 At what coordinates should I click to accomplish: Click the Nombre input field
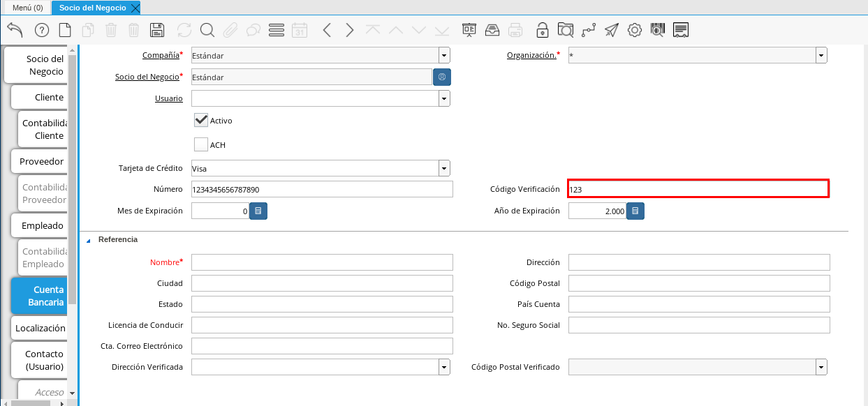322,262
